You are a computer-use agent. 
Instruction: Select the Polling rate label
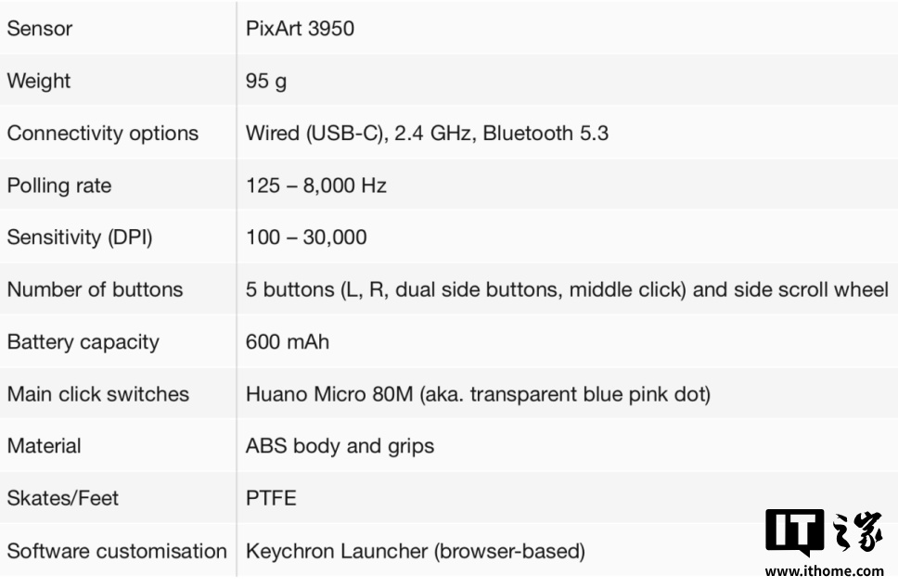(x=58, y=185)
